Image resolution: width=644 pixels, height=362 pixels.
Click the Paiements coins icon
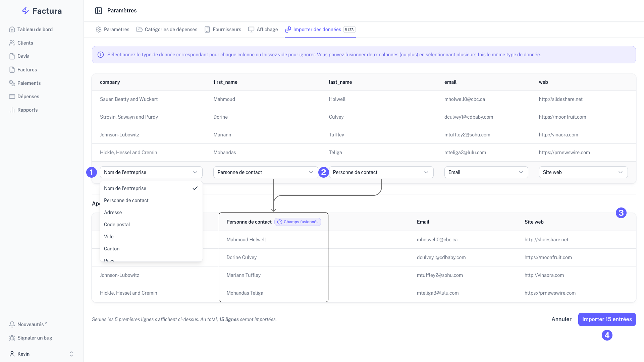pos(12,83)
